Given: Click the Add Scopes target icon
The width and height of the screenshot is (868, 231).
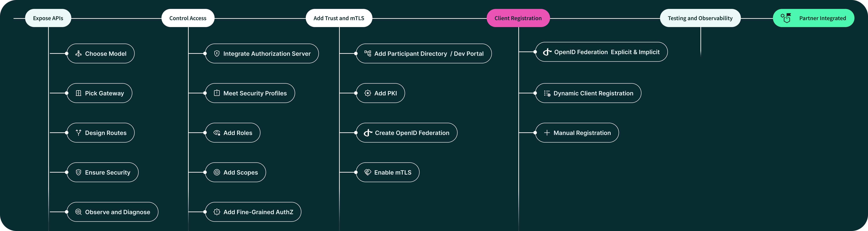Looking at the screenshot, I should tap(217, 172).
